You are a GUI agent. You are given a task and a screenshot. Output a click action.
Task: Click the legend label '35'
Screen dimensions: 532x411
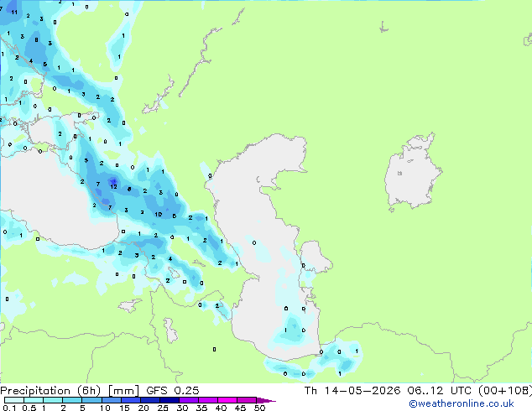201,408
